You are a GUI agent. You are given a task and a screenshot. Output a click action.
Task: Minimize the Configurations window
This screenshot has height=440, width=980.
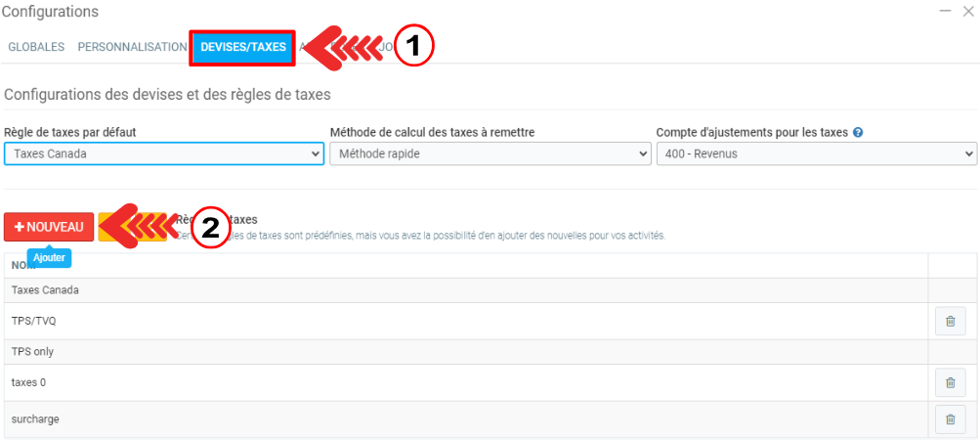click(944, 11)
